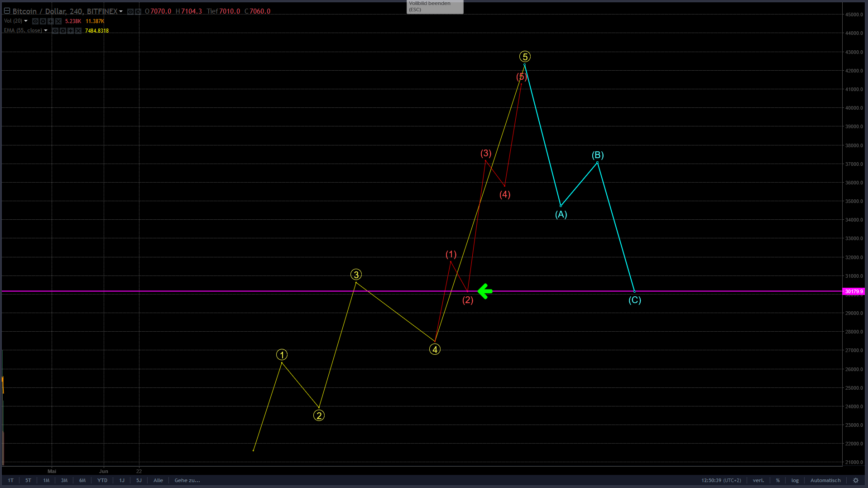This screenshot has width=868, height=488.
Task: Click the 45000.0 price axis label
Action: tap(854, 14)
